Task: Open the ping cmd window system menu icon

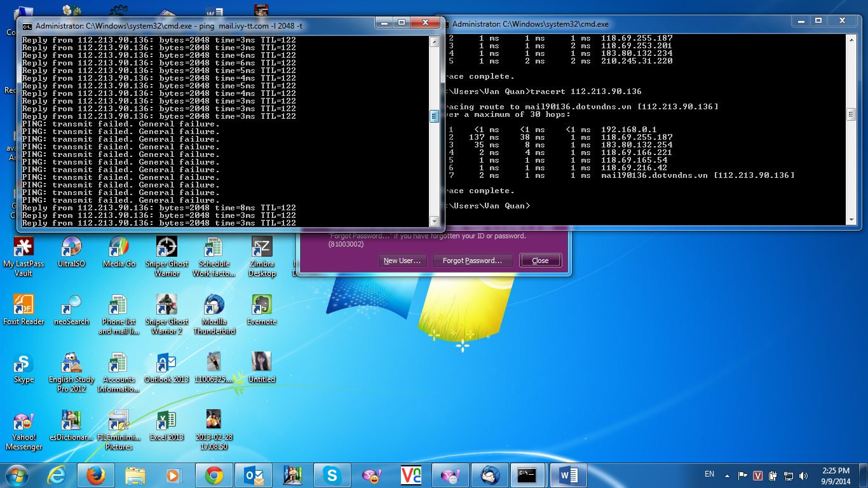Action: [x=27, y=26]
